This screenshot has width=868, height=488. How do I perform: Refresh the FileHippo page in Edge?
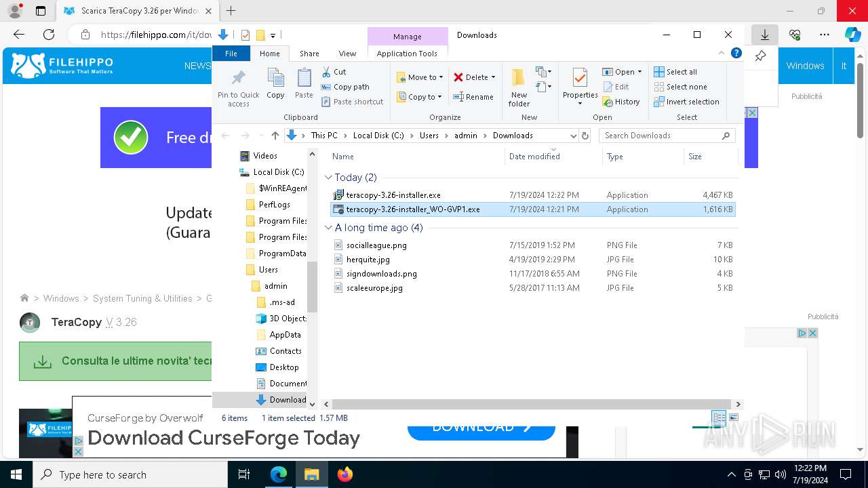point(49,35)
